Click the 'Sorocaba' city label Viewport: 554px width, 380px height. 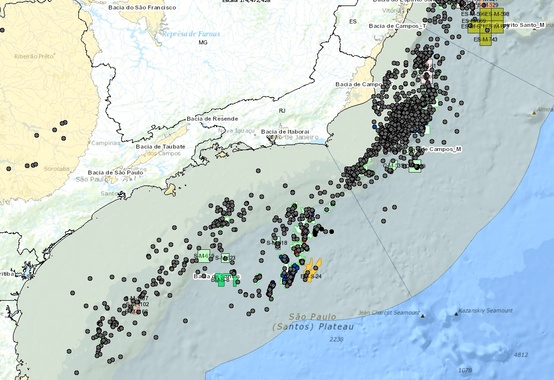(x=57, y=169)
